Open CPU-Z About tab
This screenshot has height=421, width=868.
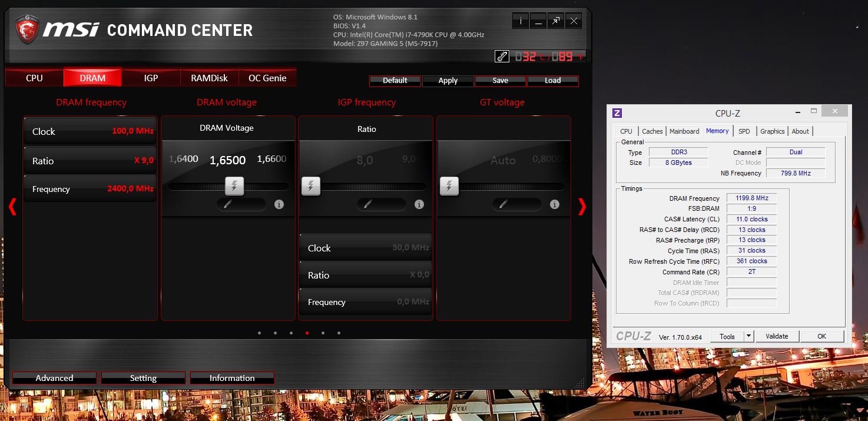point(800,131)
